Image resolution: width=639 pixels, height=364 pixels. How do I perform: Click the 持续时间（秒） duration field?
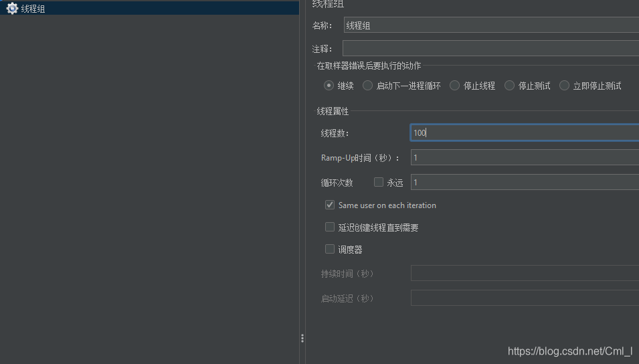pyautogui.click(x=525, y=273)
